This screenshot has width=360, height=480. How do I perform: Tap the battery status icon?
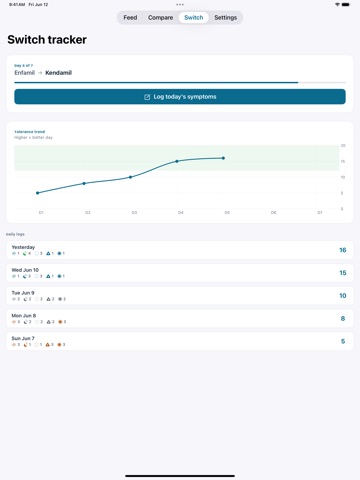(x=346, y=5)
